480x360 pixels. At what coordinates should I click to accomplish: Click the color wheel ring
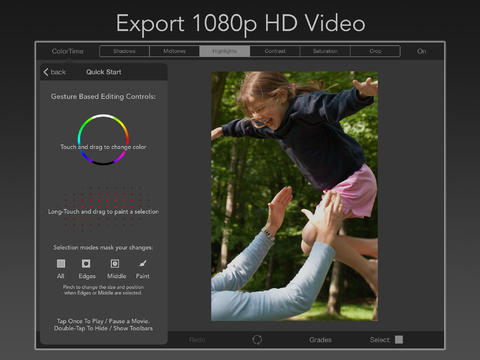(103, 140)
